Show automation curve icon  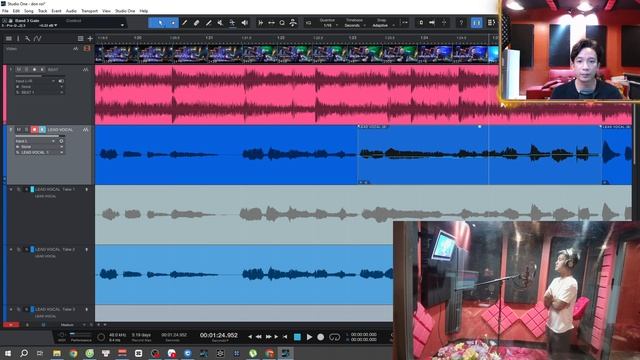(38, 38)
